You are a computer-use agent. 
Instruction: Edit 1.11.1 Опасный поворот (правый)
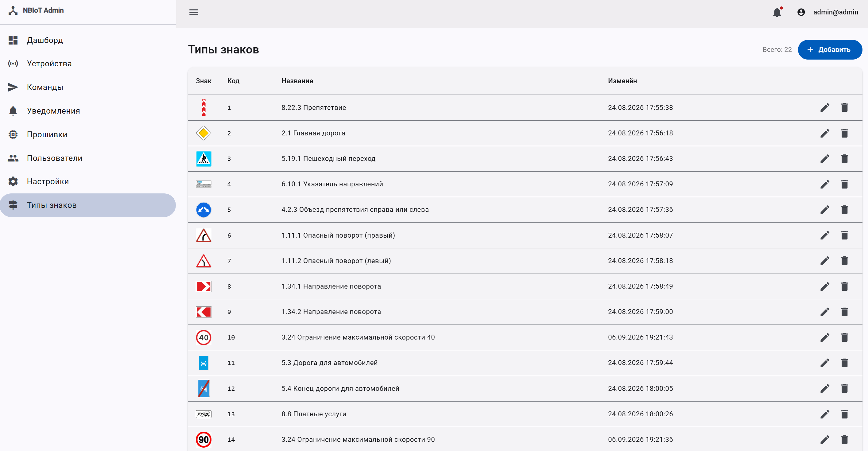point(824,235)
